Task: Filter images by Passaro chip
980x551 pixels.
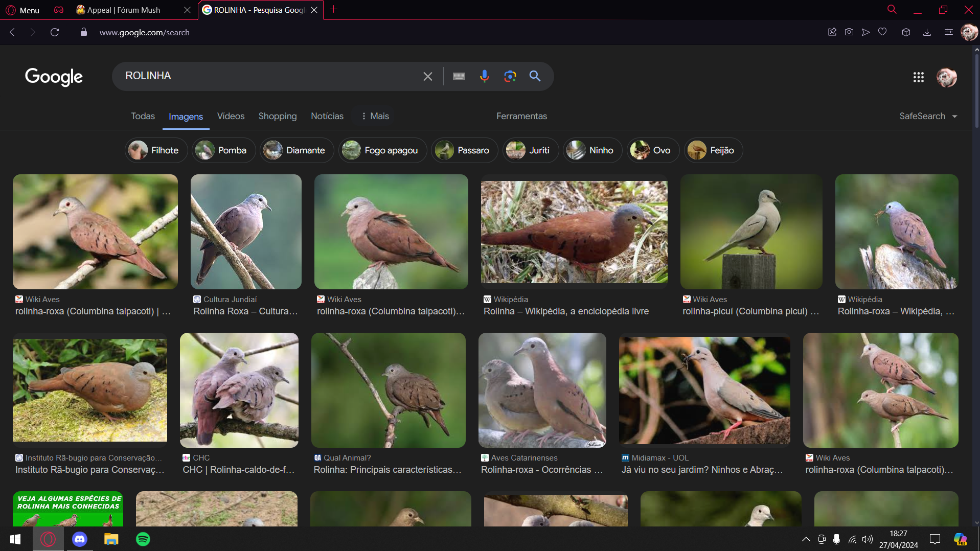Action: pos(464,150)
